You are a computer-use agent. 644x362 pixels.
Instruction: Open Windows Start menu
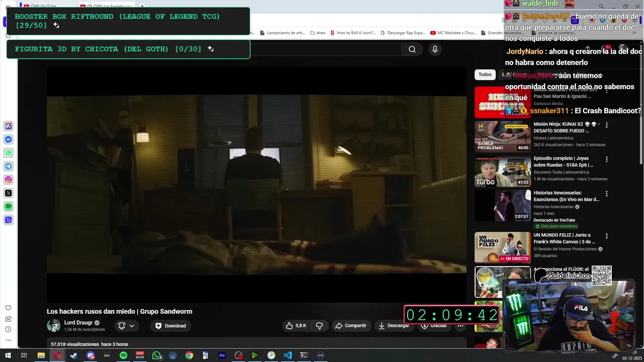[x=8, y=355]
